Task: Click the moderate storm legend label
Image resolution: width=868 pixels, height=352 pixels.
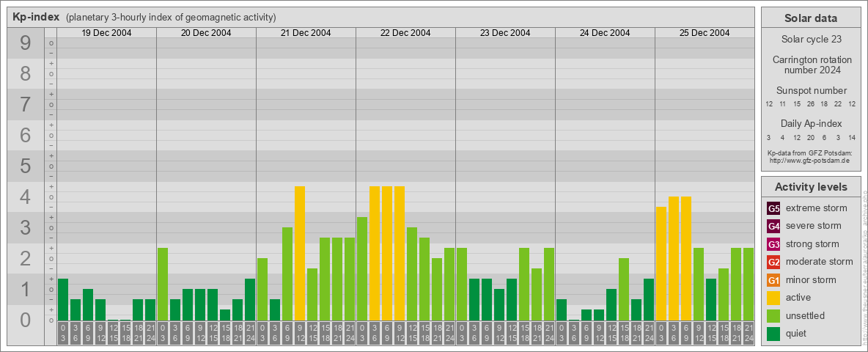Action: click(x=820, y=261)
